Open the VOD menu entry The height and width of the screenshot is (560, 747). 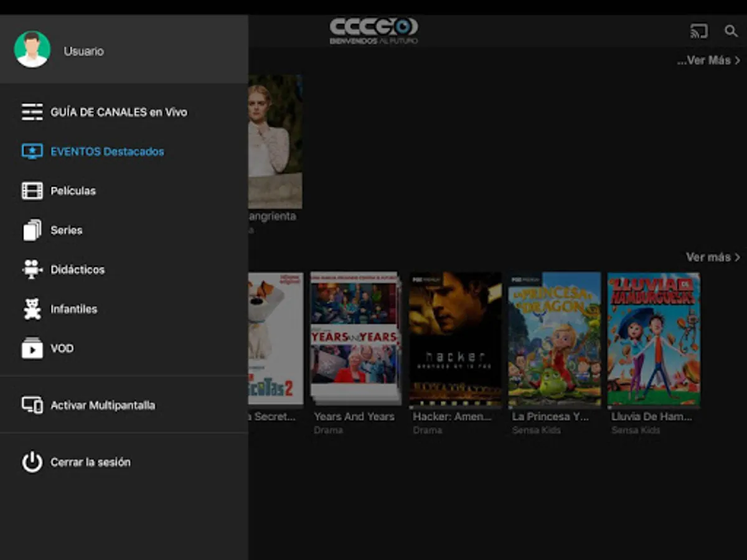pos(62,348)
